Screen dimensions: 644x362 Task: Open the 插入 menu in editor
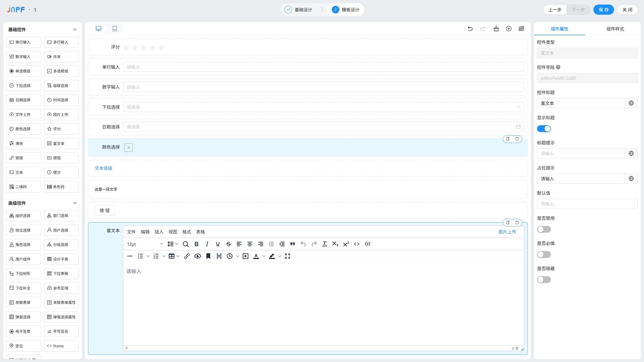click(159, 232)
